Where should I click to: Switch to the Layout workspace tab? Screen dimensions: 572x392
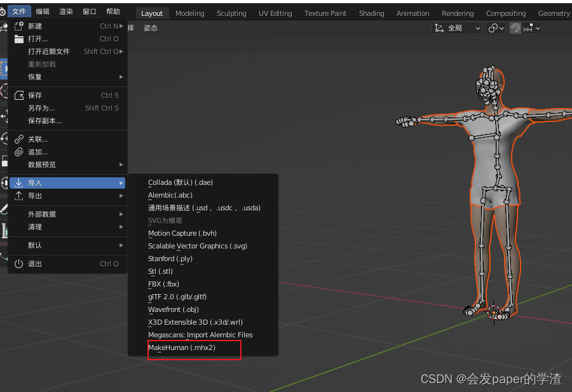point(152,13)
